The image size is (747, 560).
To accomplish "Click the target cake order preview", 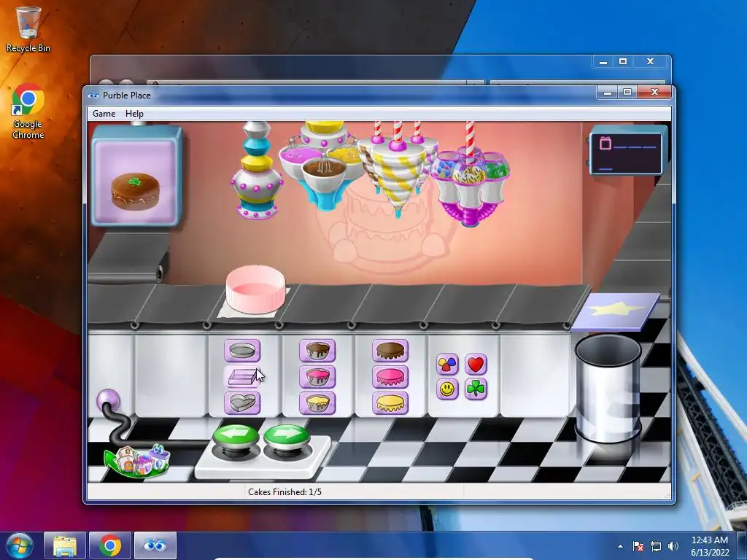I will pyautogui.click(x=136, y=176).
